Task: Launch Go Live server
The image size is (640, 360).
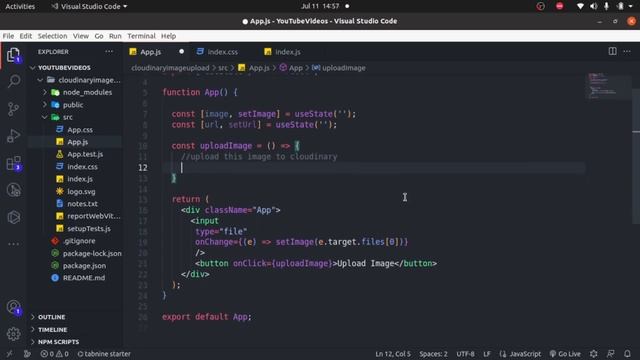Action: click(565, 354)
